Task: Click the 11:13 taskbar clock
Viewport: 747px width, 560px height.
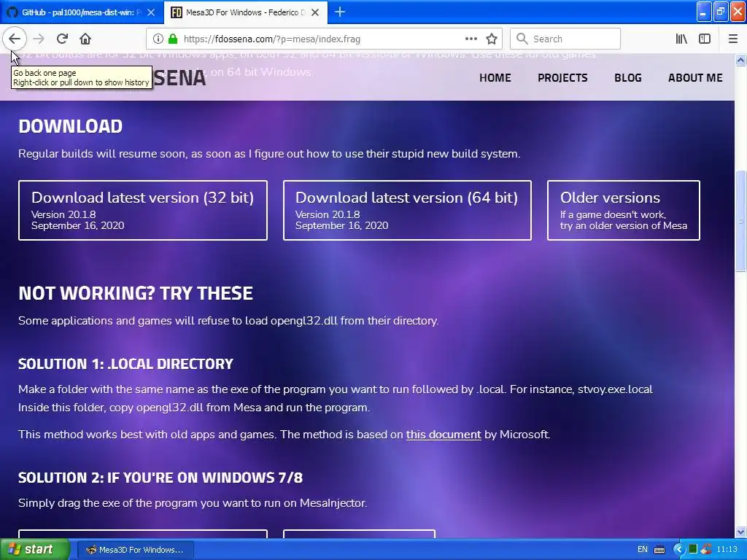Action: point(727,550)
